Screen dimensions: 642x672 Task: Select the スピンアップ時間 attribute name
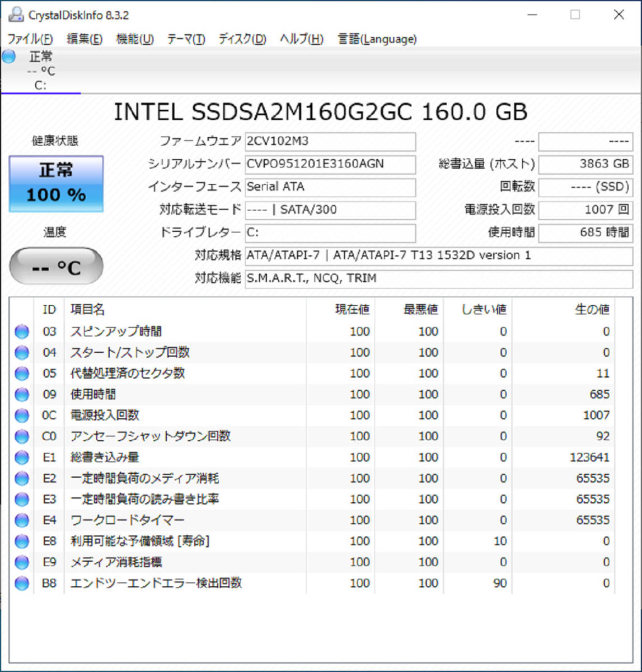pyautogui.click(x=116, y=332)
